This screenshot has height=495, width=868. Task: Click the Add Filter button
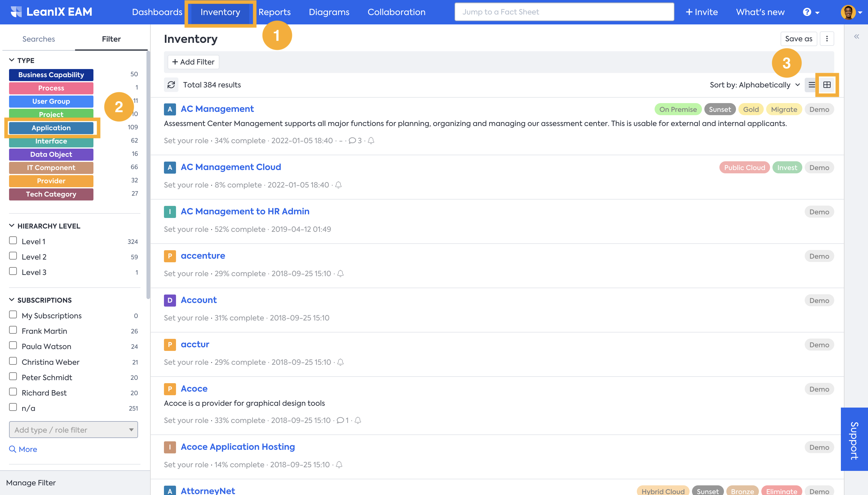click(x=193, y=62)
